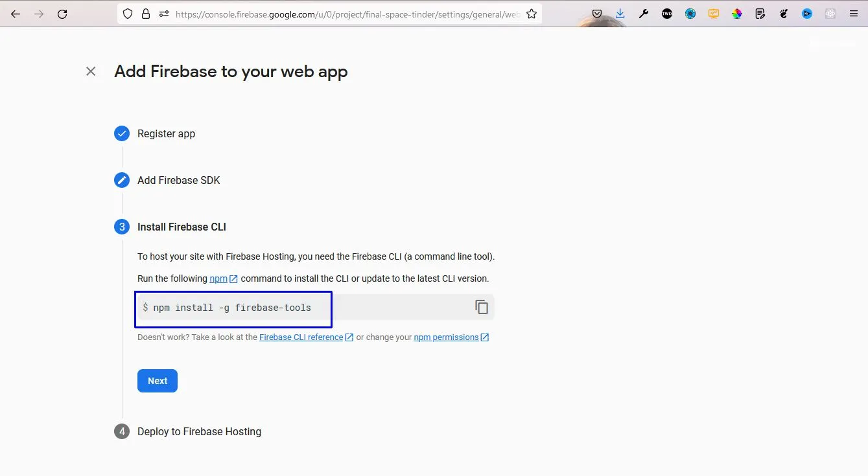Click the Add Firebase to your web app heading
This screenshot has height=476, width=868.
[231, 71]
